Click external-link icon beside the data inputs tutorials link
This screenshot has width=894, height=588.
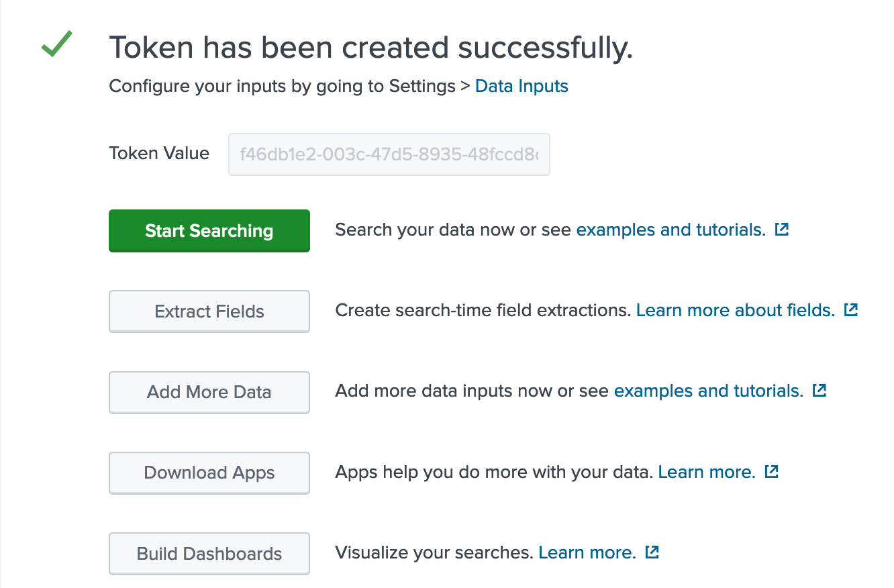click(x=819, y=391)
